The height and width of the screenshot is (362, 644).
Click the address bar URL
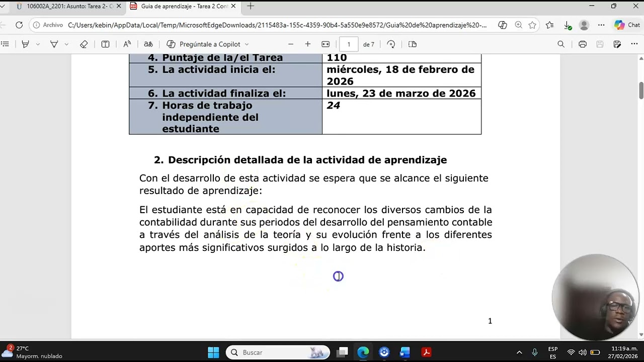tap(277, 25)
